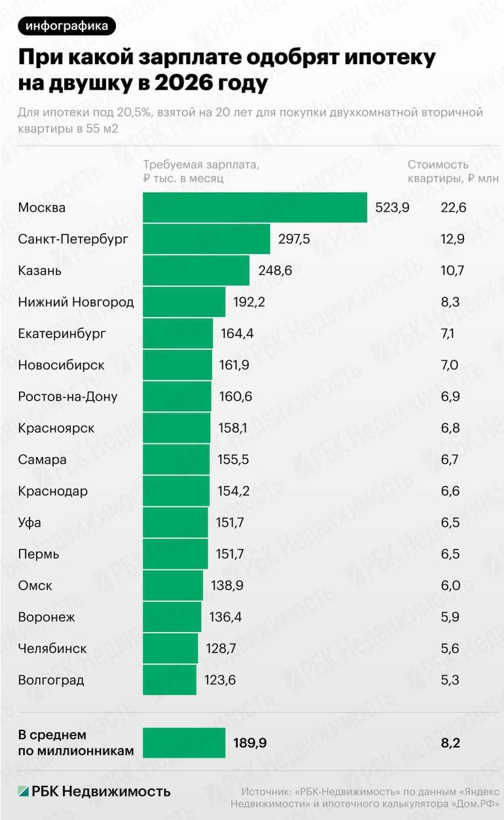This screenshot has width=504, height=820.
Task: Click the «инфографика» tag label
Action: pyautogui.click(x=67, y=26)
